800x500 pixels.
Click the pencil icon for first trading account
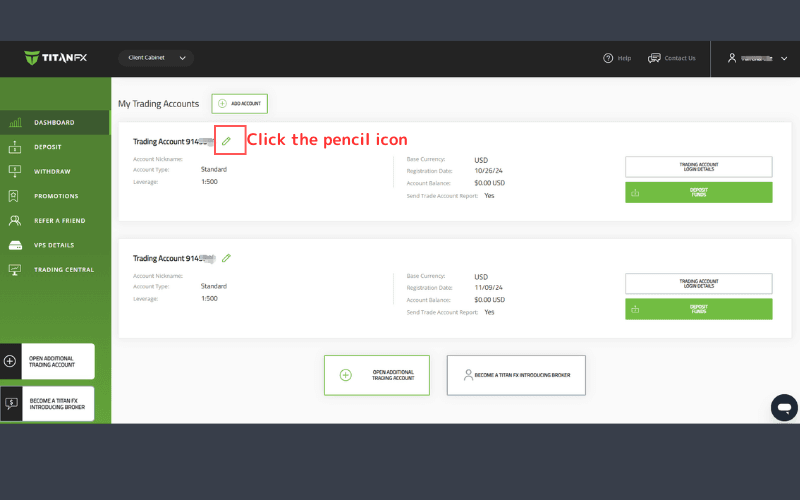coord(226,141)
